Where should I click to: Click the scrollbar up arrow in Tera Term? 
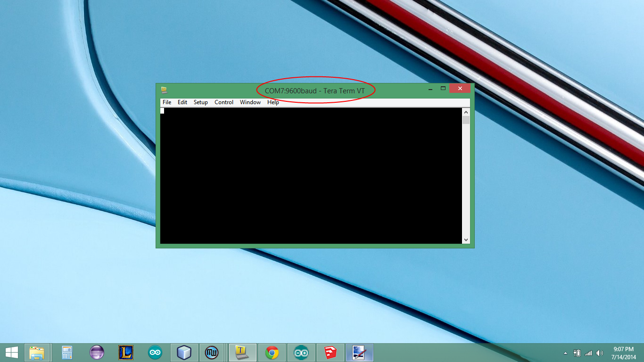(466, 112)
